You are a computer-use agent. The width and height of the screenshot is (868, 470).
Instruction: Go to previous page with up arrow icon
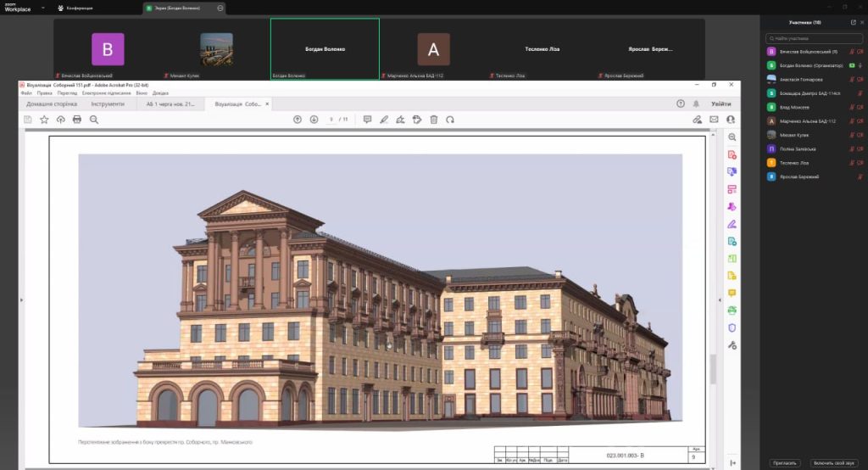(x=298, y=120)
